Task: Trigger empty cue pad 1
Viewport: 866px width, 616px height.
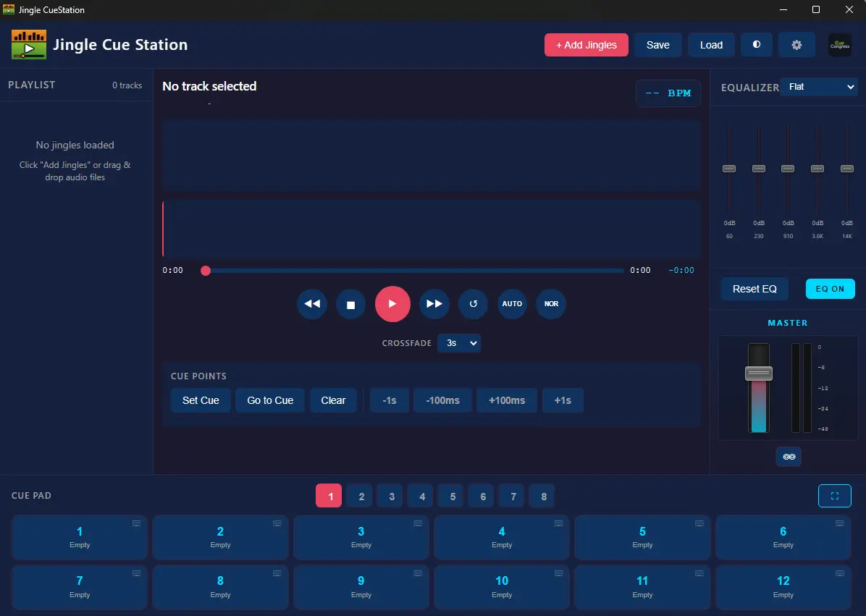Action: (80, 537)
